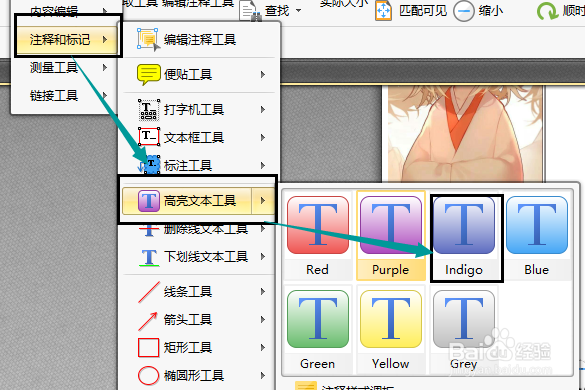This screenshot has width=585, height=390.
Task: Choose the Yellow highlight T icon
Action: coord(391,319)
